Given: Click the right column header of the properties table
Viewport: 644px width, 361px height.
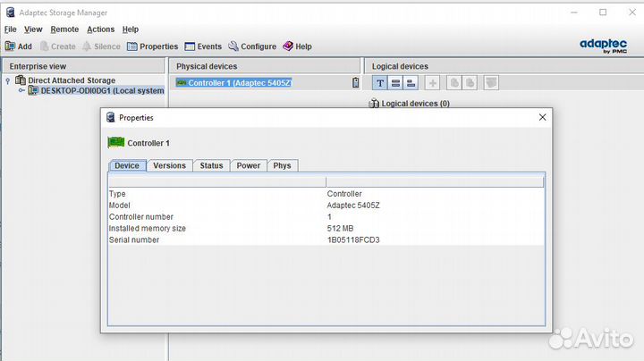Looking at the screenshot, I should click(x=435, y=182).
